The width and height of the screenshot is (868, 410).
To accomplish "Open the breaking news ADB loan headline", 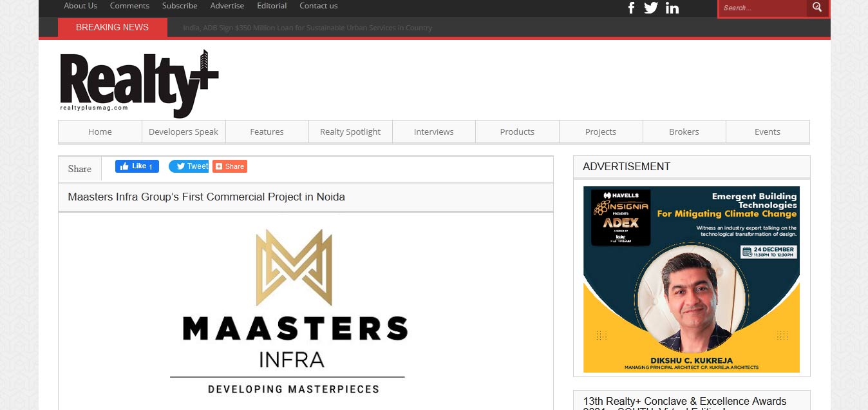I will click(307, 28).
